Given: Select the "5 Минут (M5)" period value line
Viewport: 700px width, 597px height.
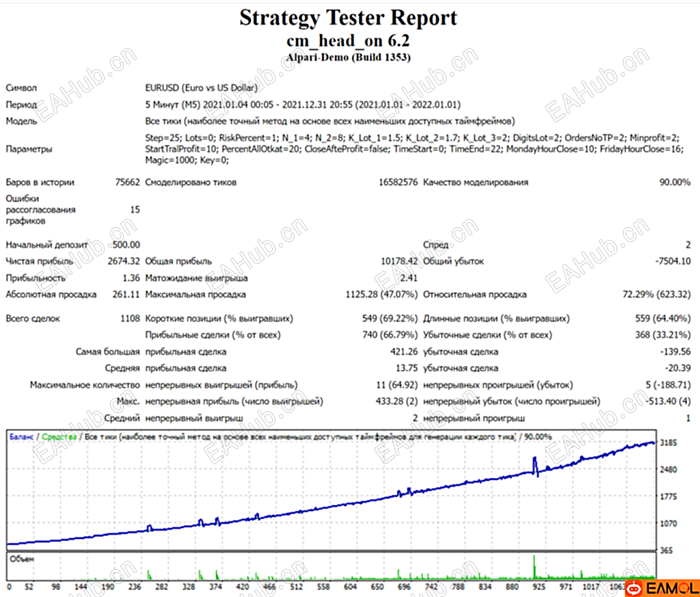Looking at the screenshot, I should pyautogui.click(x=303, y=105).
